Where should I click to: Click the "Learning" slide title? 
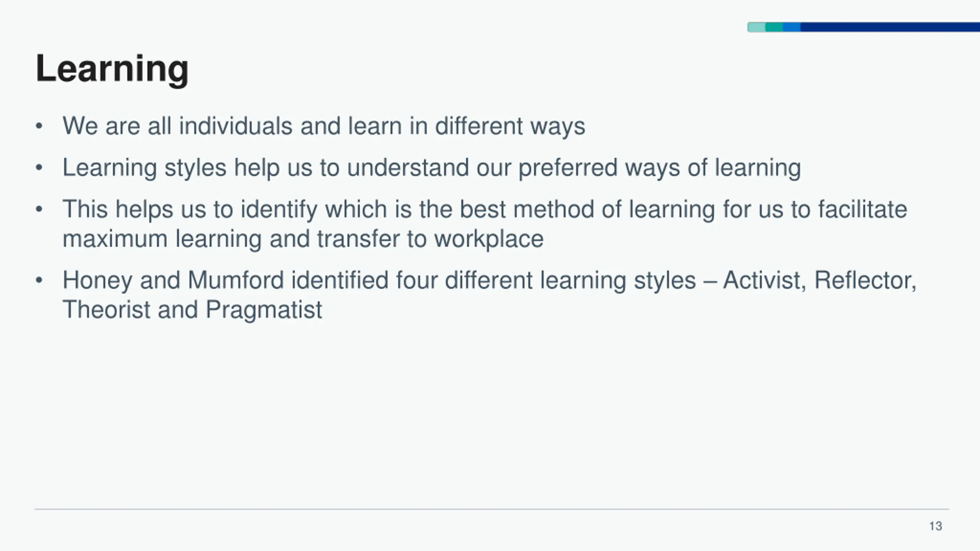(x=112, y=70)
